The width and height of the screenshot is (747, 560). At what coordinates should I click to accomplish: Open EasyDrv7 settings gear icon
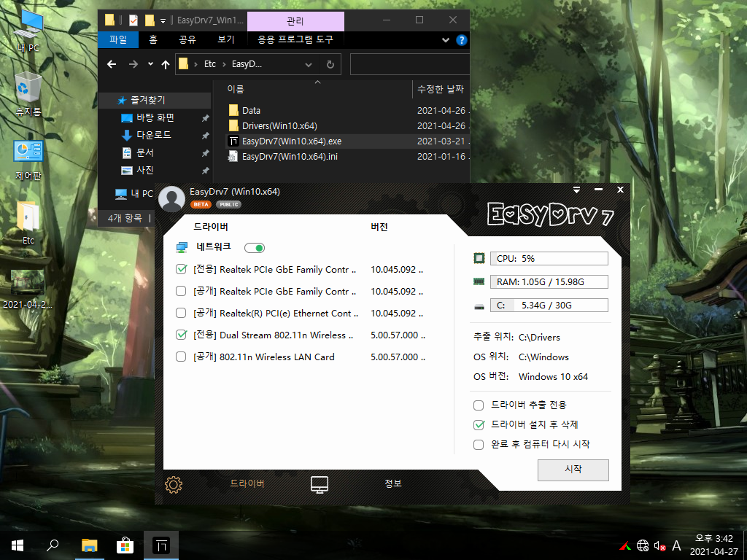click(174, 485)
